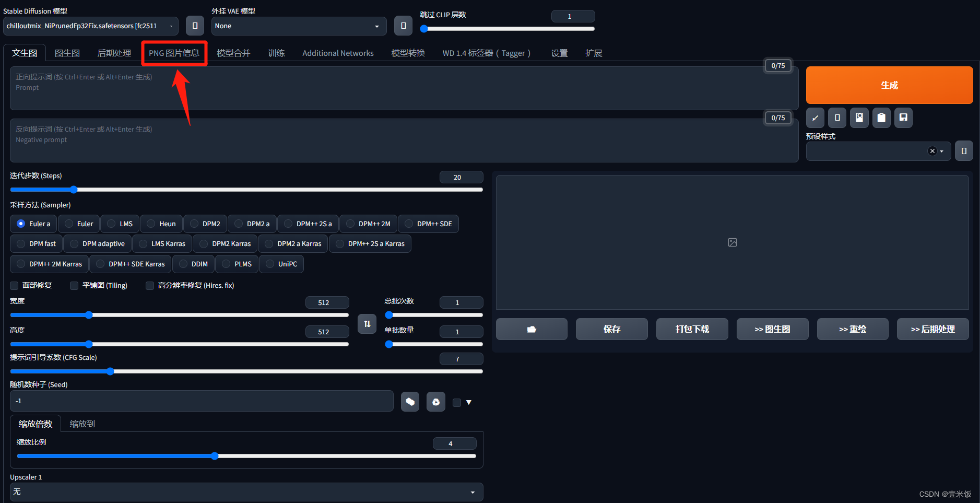Screen dimensions: 980x503
Task: Select UniPC sampler
Action: (281, 264)
